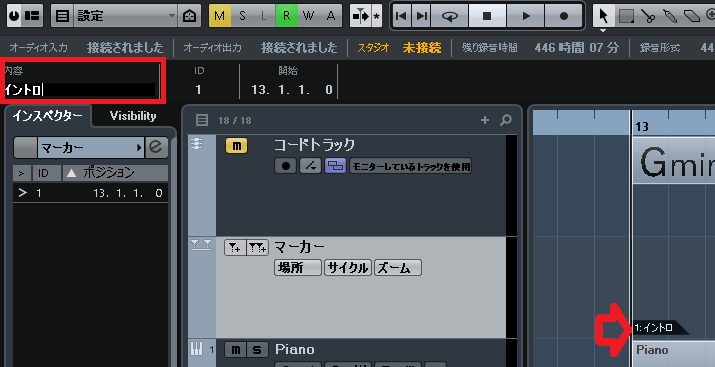Click the Stop transport button
Viewport: 715px width, 367px height.
(487, 16)
